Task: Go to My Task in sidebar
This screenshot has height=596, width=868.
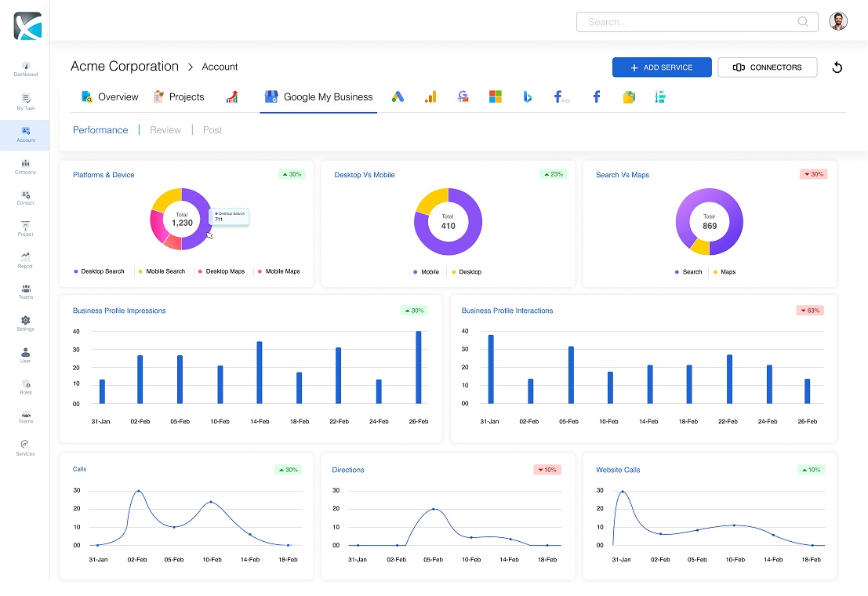Action: click(x=25, y=101)
